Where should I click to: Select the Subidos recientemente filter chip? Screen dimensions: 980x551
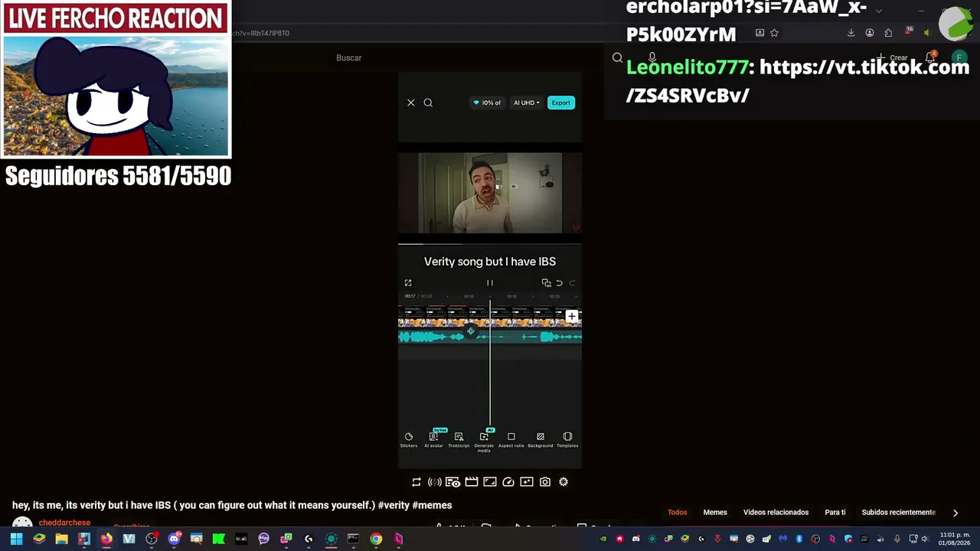pyautogui.click(x=899, y=513)
